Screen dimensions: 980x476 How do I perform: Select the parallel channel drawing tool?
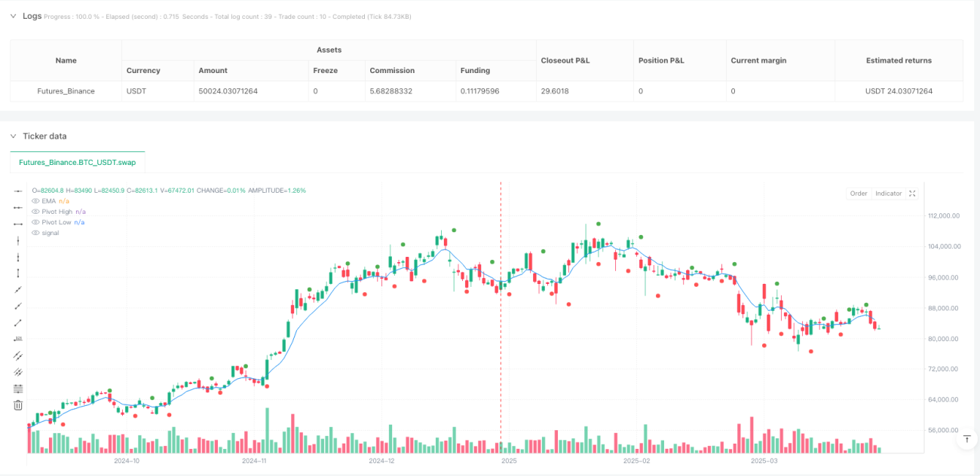click(18, 355)
